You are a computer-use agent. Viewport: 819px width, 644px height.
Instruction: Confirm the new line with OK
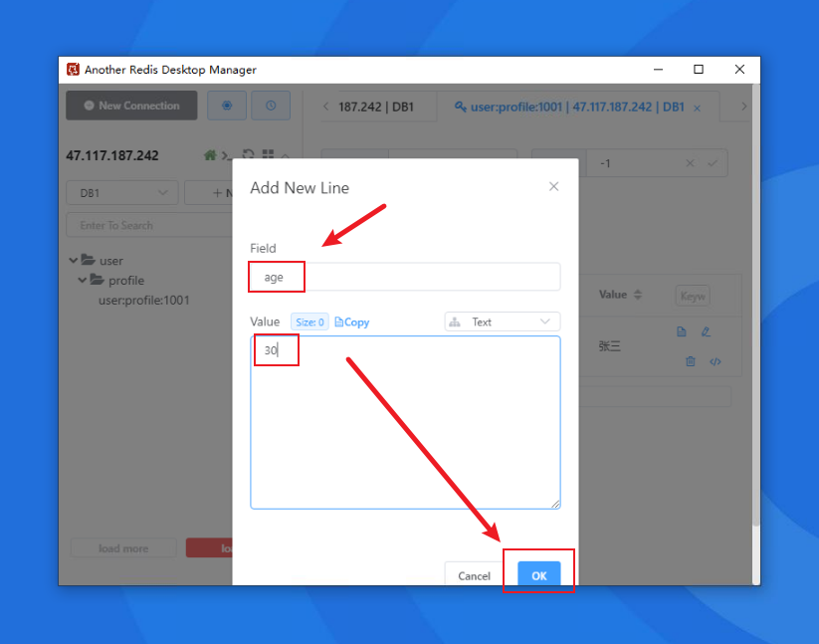pyautogui.click(x=539, y=575)
